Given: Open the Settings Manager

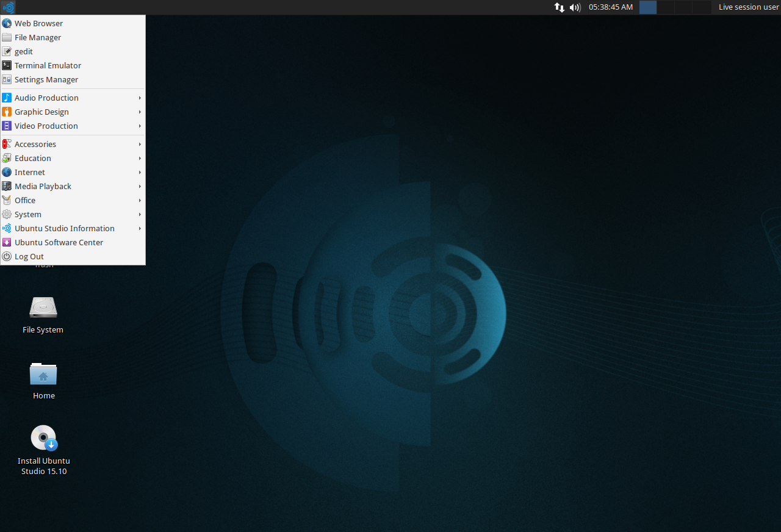Looking at the screenshot, I should [46, 79].
